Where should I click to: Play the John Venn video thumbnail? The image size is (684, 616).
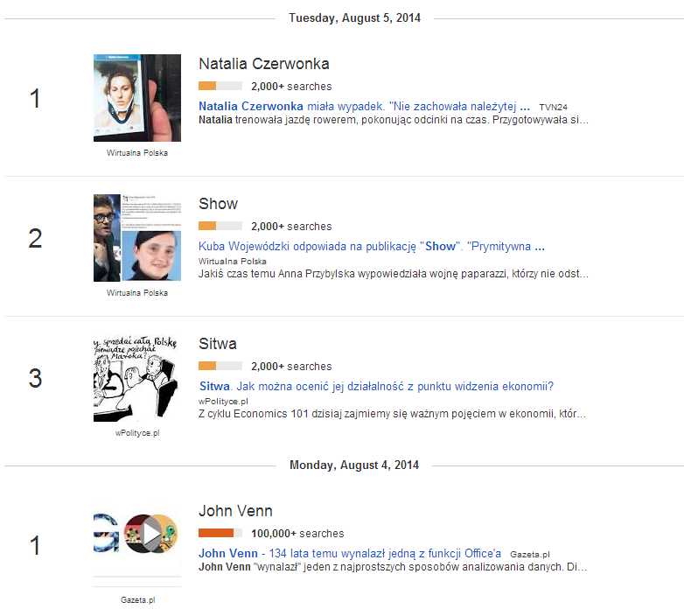pyautogui.click(x=150, y=532)
